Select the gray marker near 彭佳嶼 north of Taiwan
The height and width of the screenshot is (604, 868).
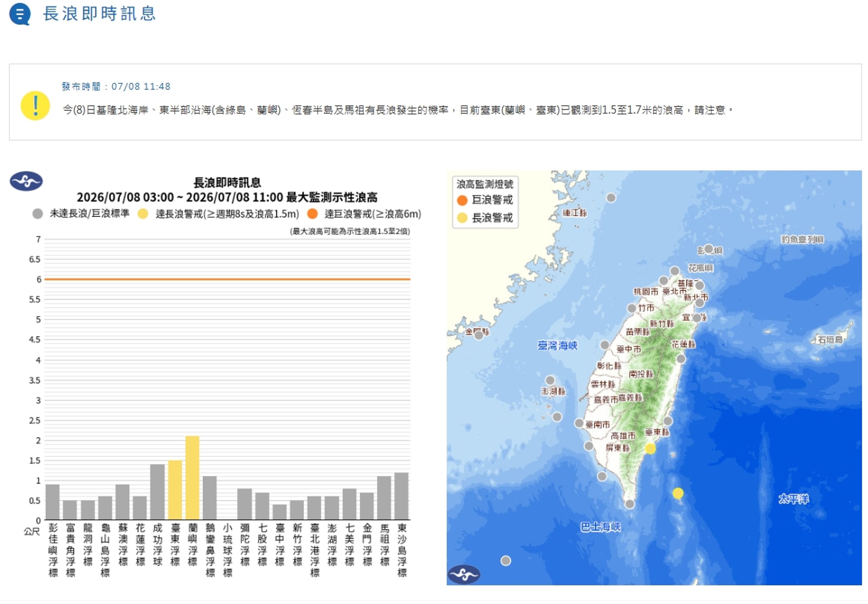point(709,249)
